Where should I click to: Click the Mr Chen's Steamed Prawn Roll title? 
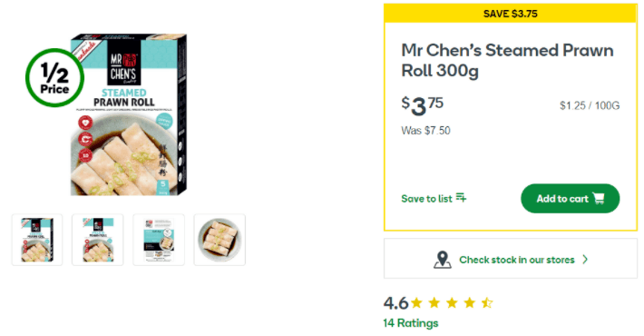(x=507, y=61)
